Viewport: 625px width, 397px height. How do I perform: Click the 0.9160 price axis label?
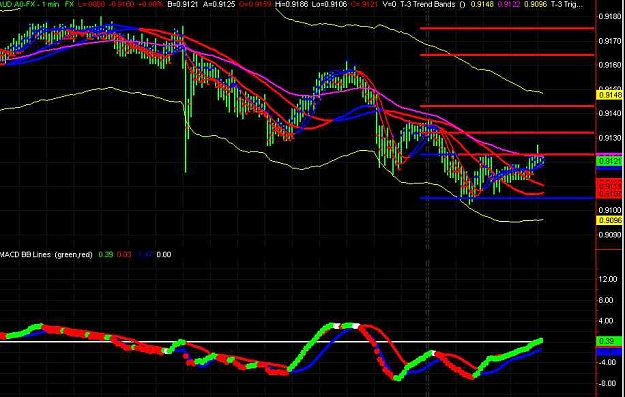coord(610,65)
